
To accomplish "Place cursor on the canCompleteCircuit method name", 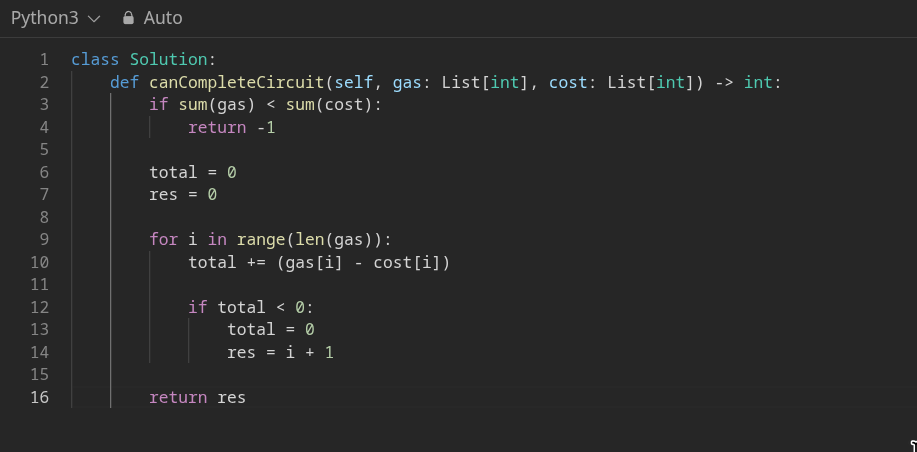I will (x=236, y=82).
